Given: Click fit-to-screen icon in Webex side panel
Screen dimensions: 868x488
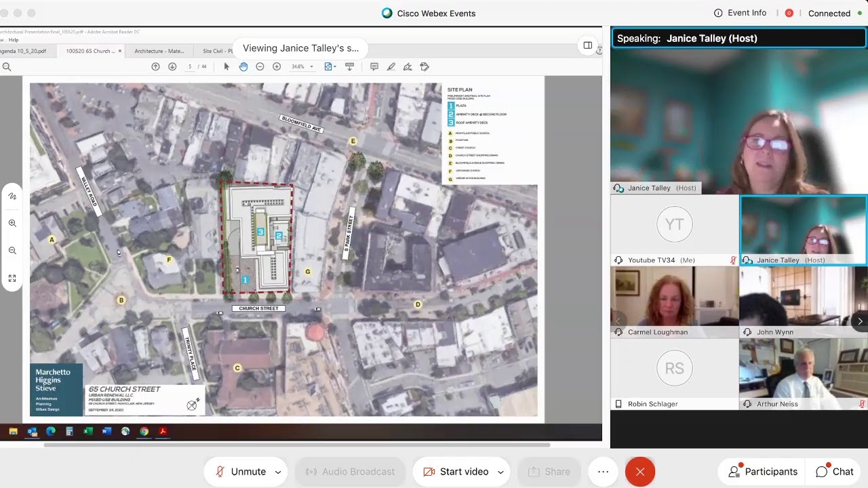Looking at the screenshot, I should click(12, 279).
